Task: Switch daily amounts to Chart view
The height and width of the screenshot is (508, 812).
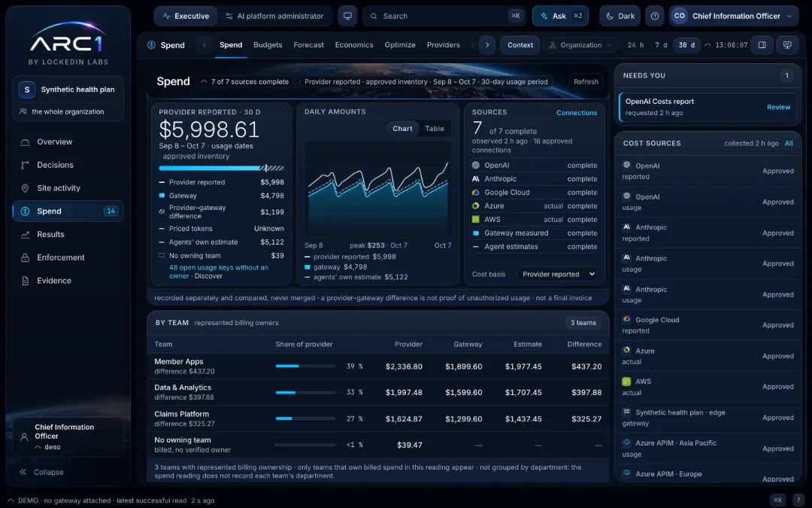Action: (x=402, y=129)
